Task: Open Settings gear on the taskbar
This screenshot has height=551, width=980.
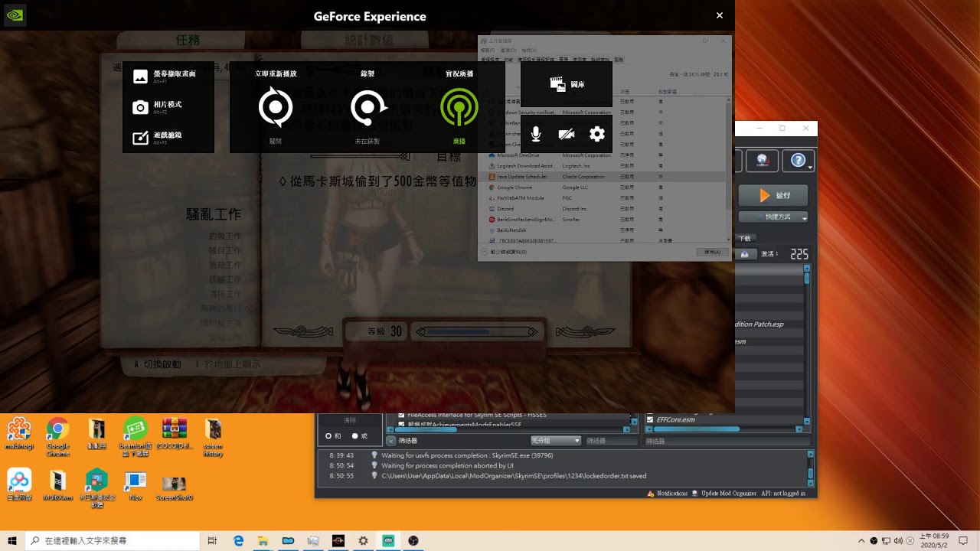Action: [363, 540]
